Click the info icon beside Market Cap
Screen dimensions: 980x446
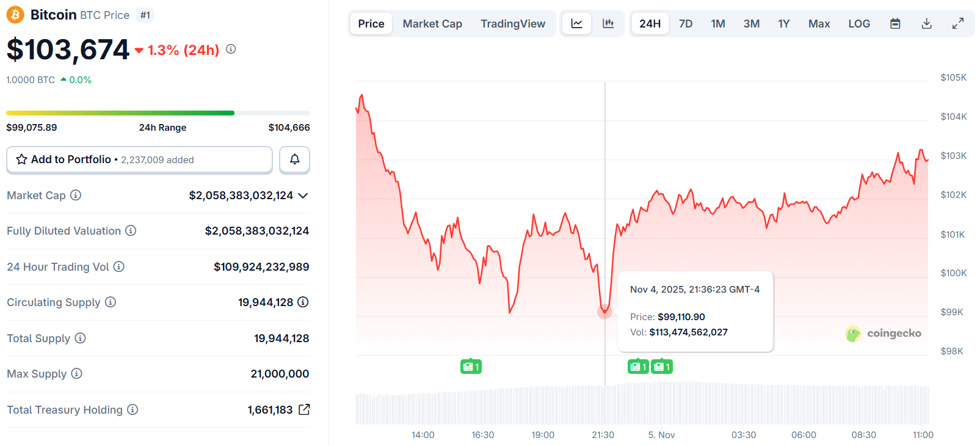[76, 196]
